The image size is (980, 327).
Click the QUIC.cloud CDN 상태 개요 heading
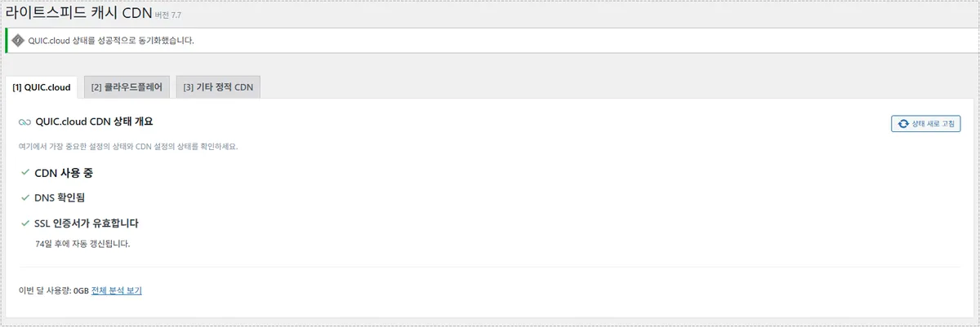click(x=94, y=122)
